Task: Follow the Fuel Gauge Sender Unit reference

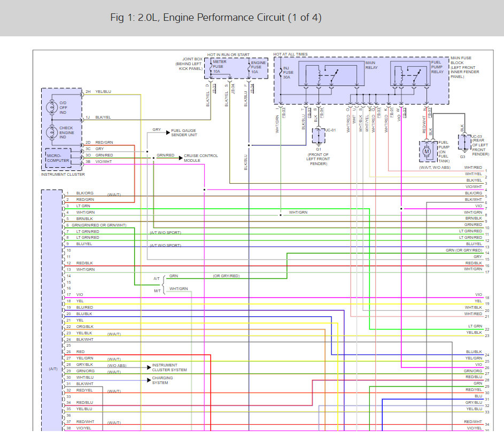Action: pyautogui.click(x=184, y=132)
